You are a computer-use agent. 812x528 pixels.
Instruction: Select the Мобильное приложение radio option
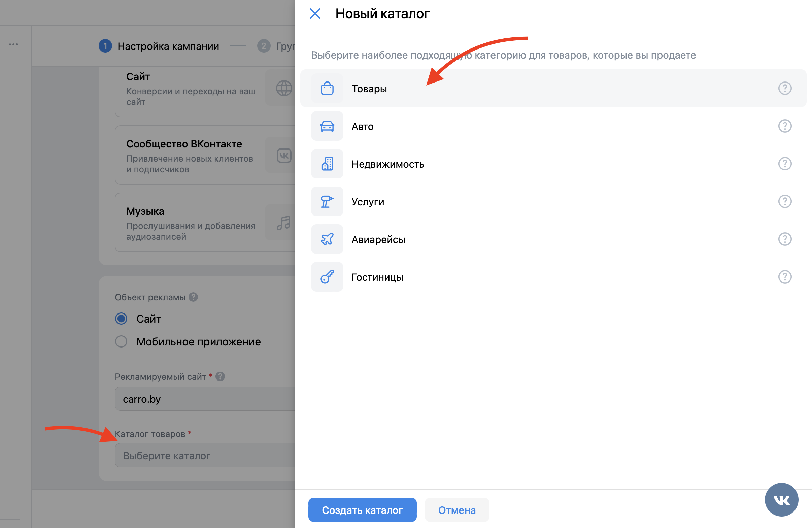pos(121,342)
